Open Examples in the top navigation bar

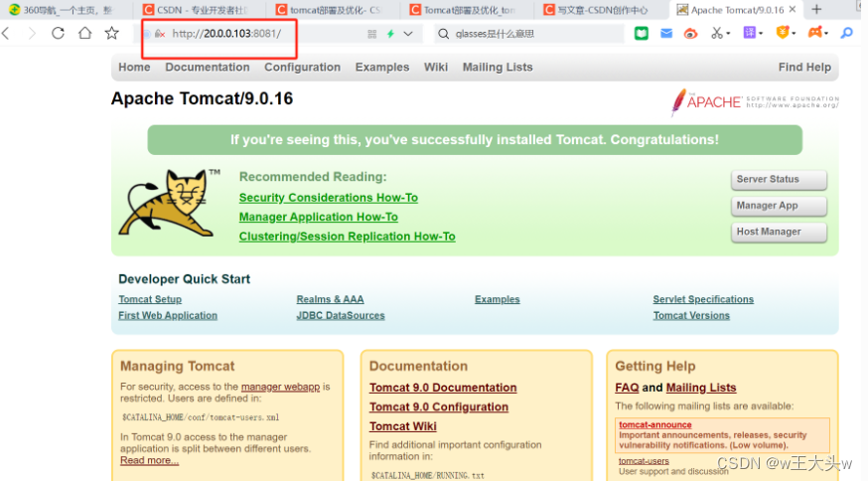click(382, 67)
